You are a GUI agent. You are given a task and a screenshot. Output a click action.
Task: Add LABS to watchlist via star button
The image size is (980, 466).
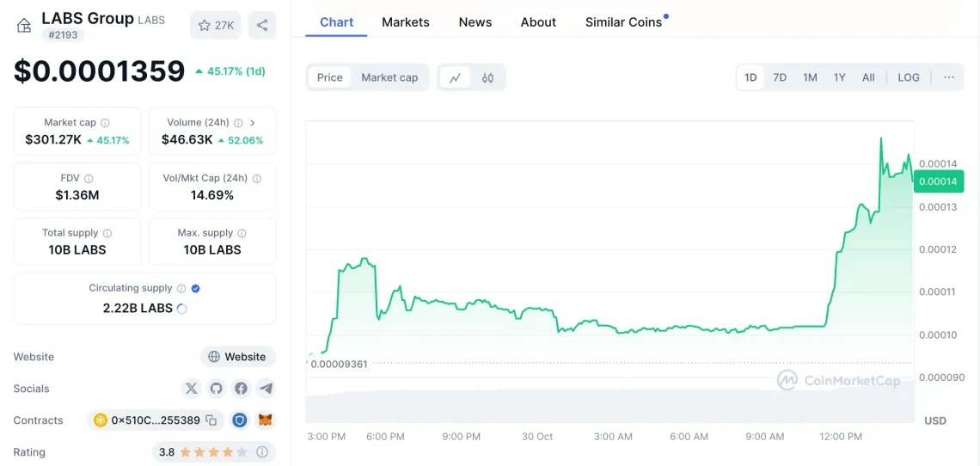(x=216, y=25)
